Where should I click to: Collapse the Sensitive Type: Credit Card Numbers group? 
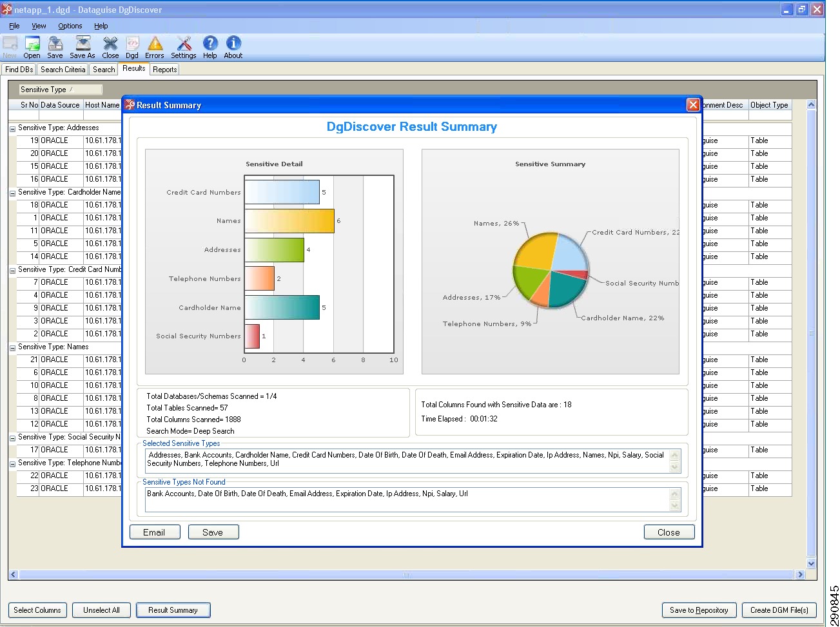tap(12, 270)
